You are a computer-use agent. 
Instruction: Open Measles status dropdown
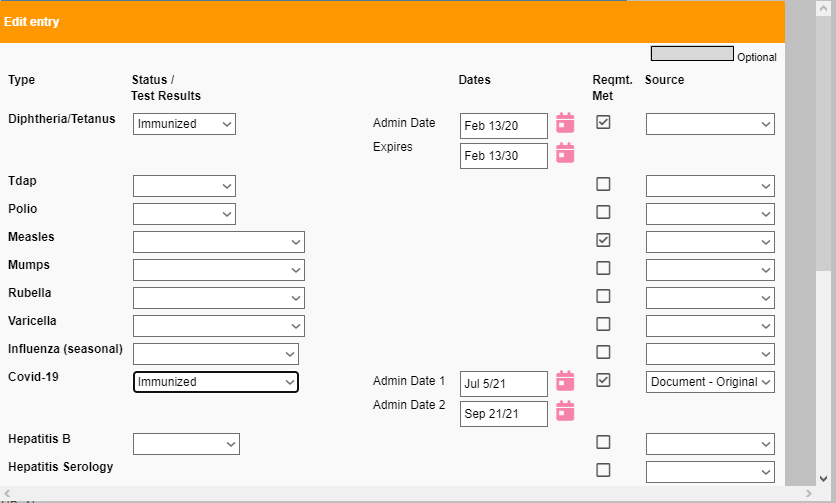pos(219,242)
